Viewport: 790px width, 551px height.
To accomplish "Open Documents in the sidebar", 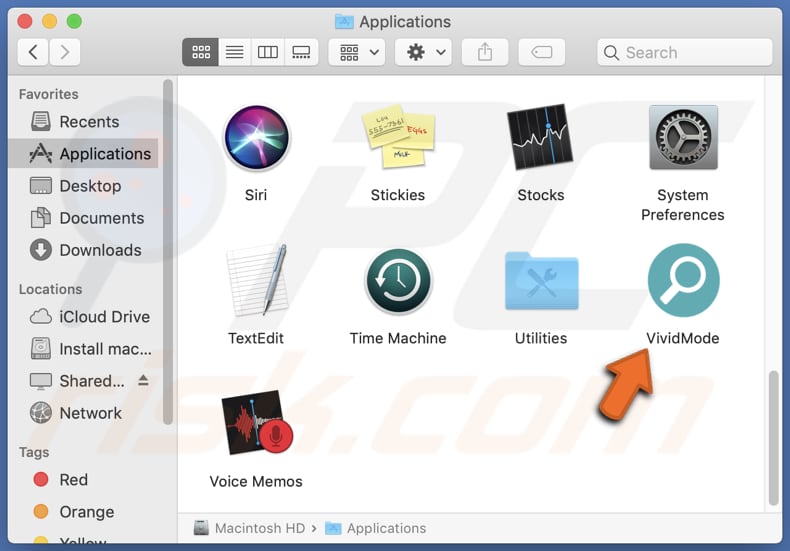I will pyautogui.click(x=84, y=218).
